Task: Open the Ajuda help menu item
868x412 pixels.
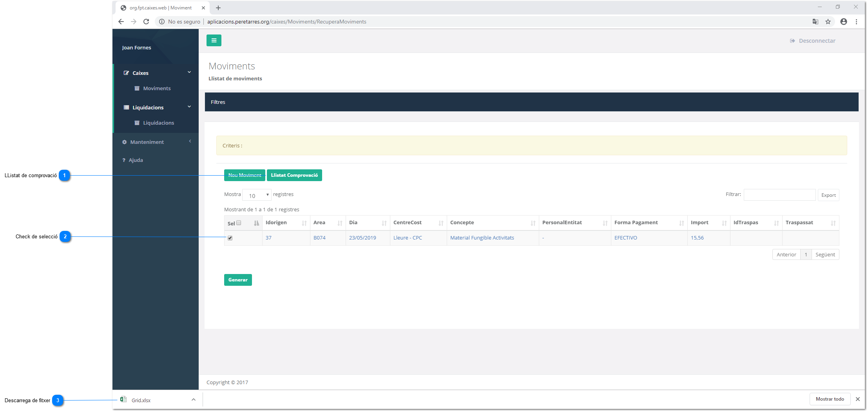Action: pos(136,160)
